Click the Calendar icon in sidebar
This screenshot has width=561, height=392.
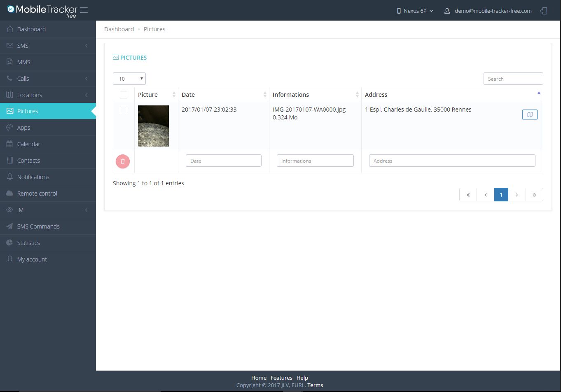pos(10,144)
